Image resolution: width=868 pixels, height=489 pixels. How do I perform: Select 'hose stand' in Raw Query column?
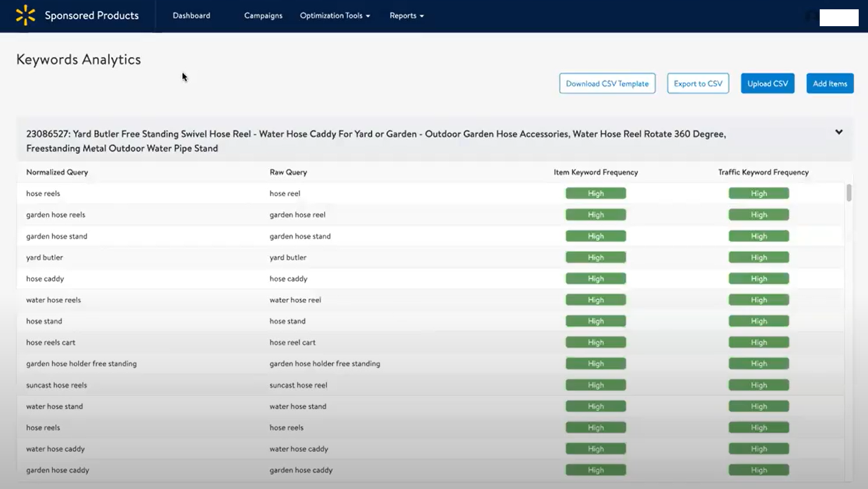287,321
